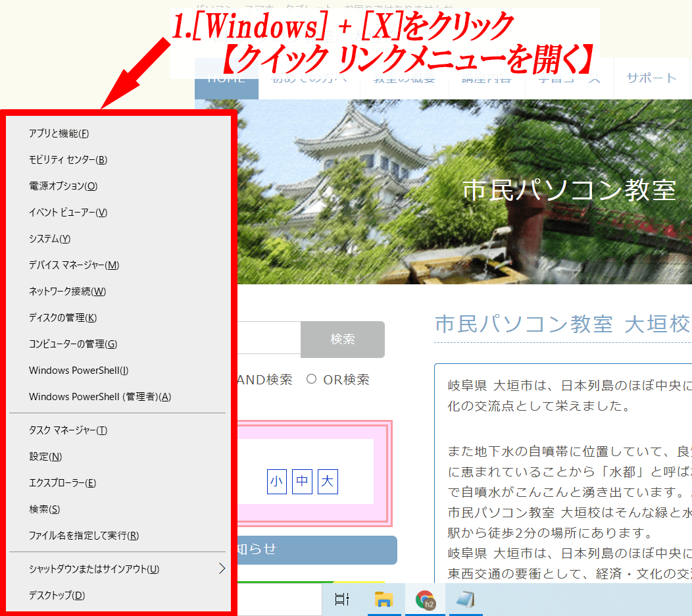The width and height of the screenshot is (692, 616).
Task: Open the サポート navigation tab
Action: click(x=651, y=78)
